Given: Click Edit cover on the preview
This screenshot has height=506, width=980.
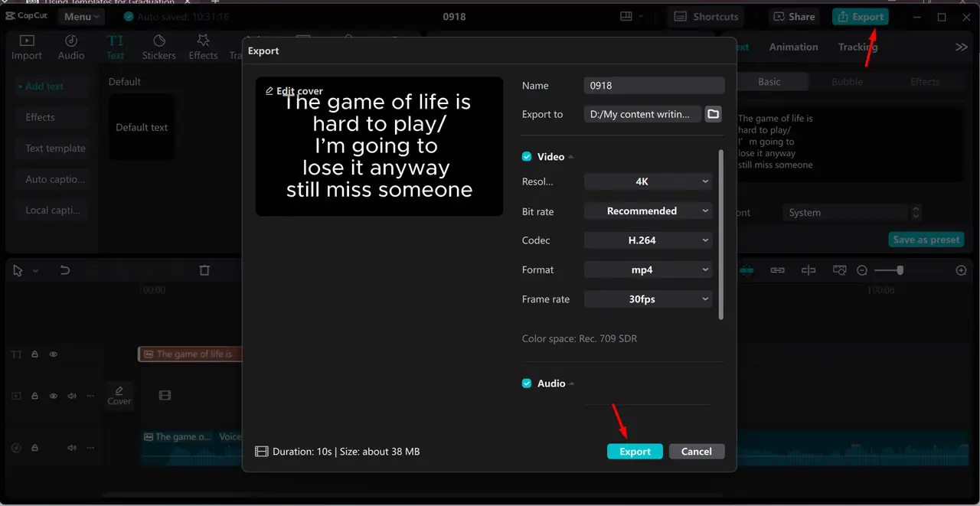Looking at the screenshot, I should pyautogui.click(x=294, y=90).
